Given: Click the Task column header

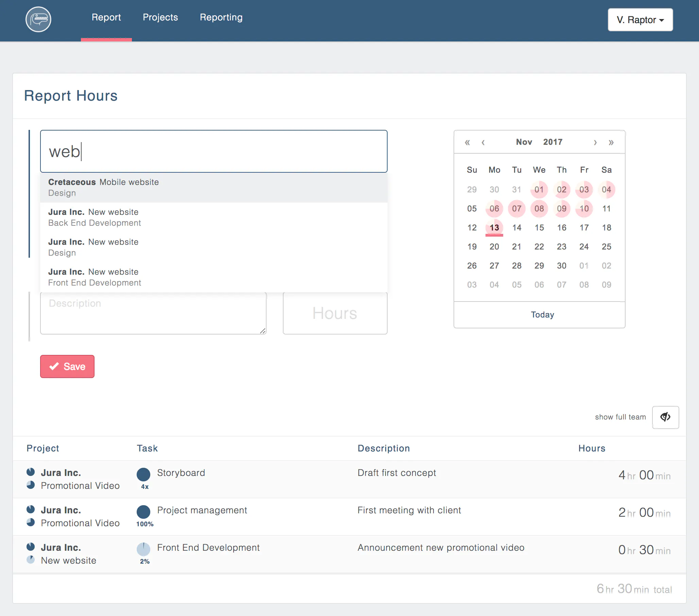Looking at the screenshot, I should [148, 448].
